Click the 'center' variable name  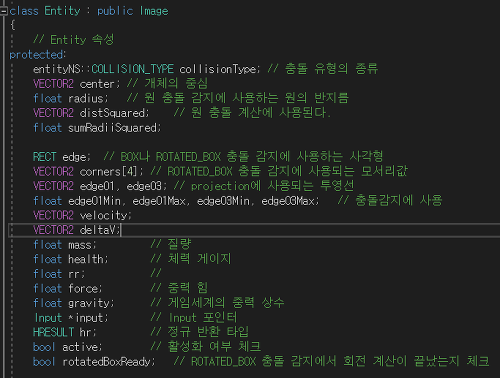97,84
